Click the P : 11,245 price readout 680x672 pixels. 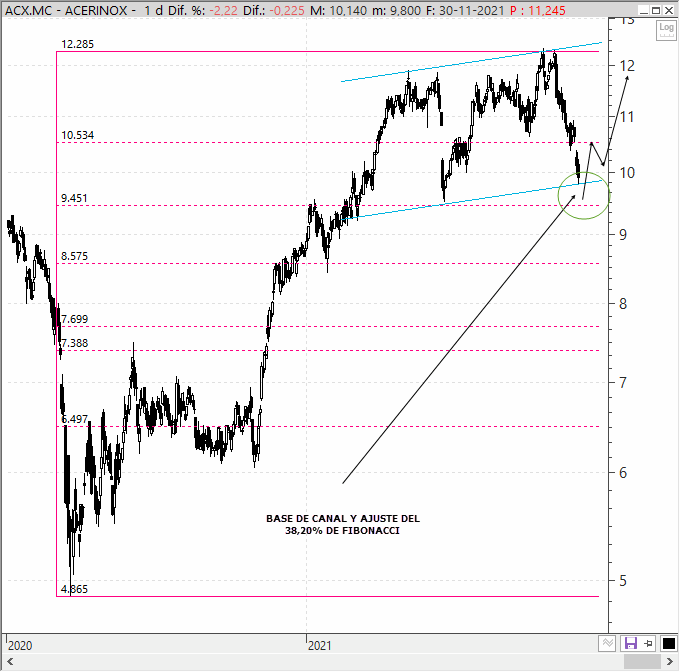pyautogui.click(x=538, y=10)
